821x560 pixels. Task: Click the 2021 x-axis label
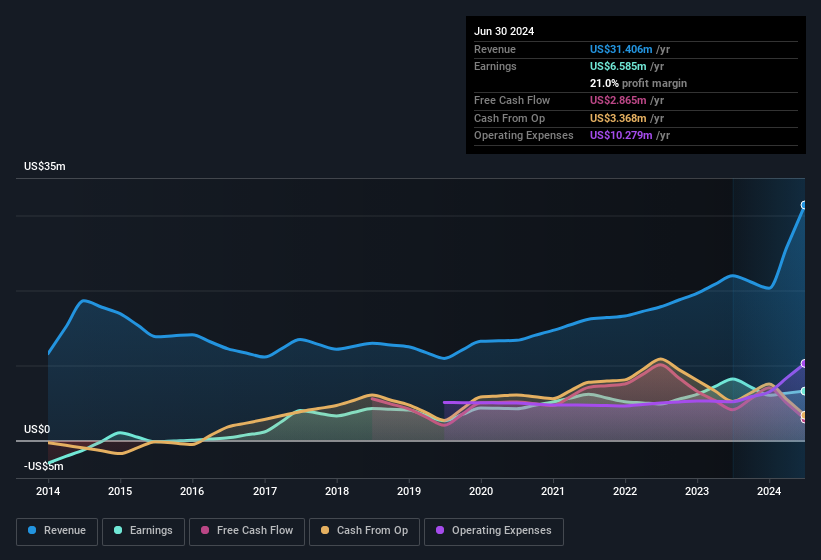(x=553, y=491)
